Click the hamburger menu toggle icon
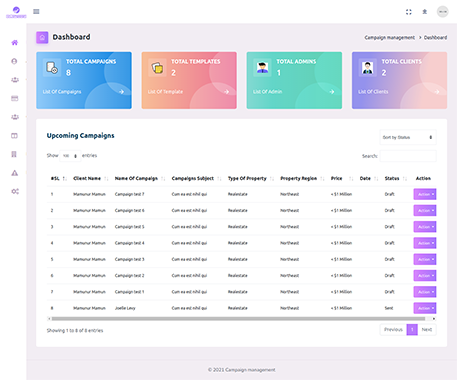Screen dimensions: 460x380 36,12
